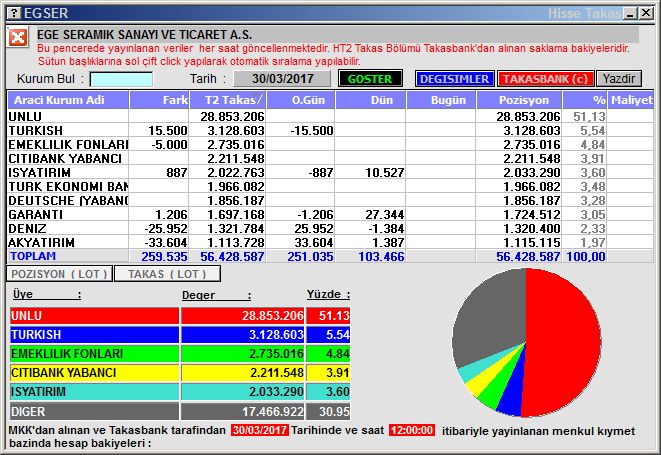Sort by Dün column header
661x455 pixels.
(371, 100)
